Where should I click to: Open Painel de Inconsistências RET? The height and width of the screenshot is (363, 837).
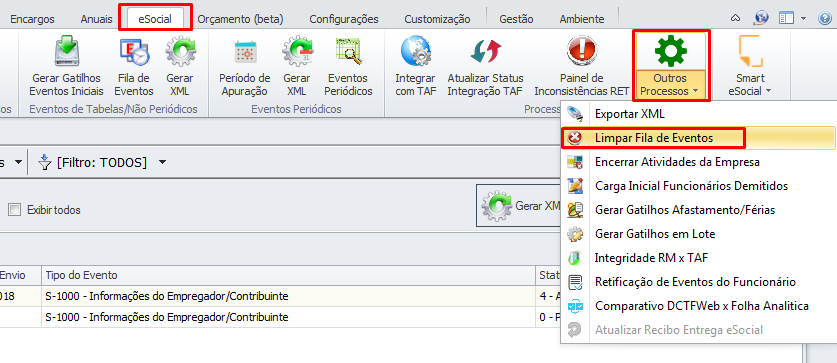point(581,67)
